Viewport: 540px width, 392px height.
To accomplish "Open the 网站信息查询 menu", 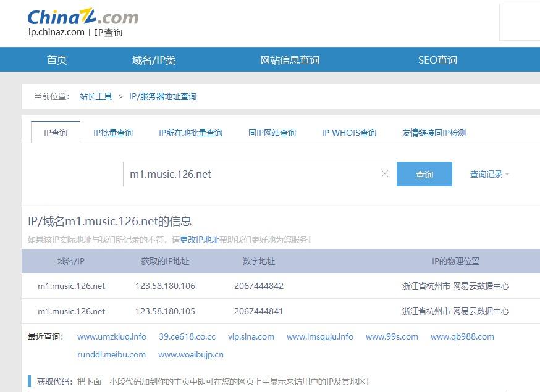I will 290,60.
